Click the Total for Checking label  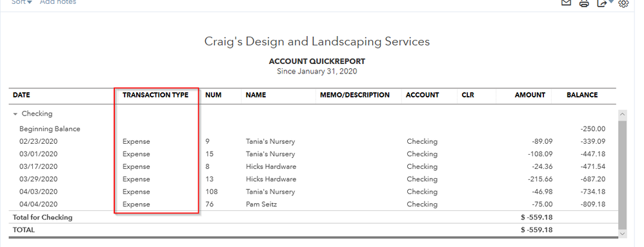43,217
